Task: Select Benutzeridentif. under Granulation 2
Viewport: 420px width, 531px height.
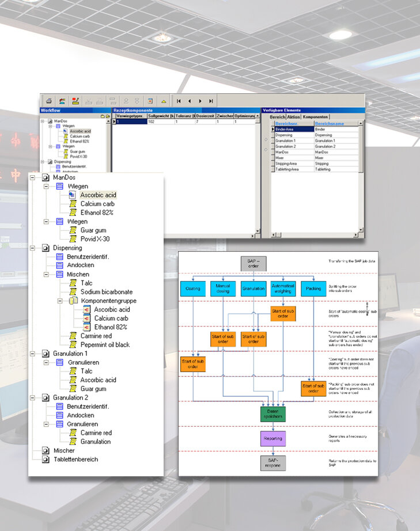Action: 88,407
